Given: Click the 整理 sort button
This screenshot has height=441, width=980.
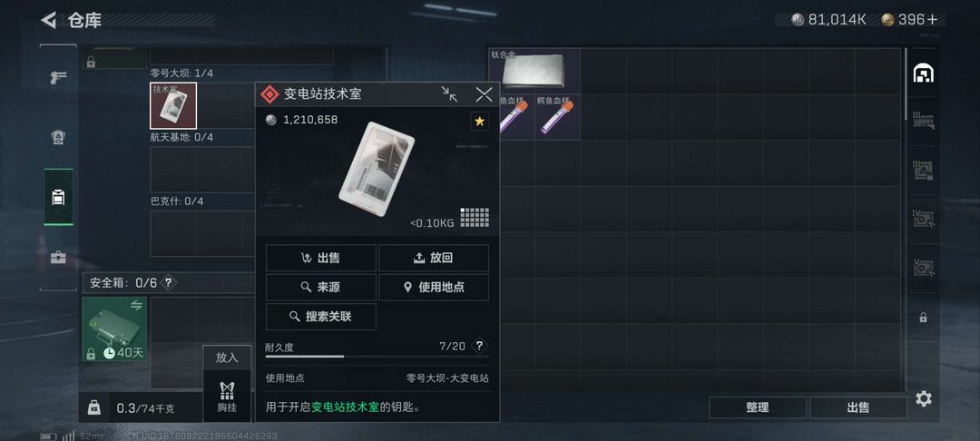Looking at the screenshot, I should [x=758, y=407].
